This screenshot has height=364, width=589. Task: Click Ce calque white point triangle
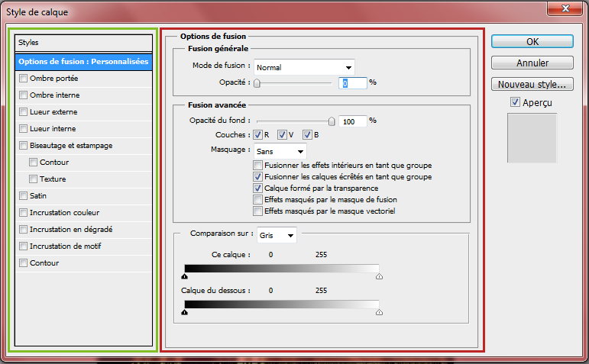(379, 277)
